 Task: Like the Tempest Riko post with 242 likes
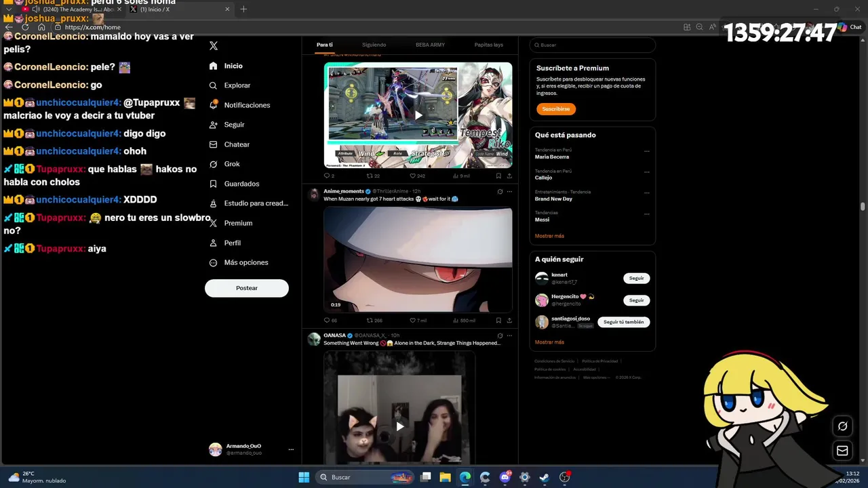pos(417,176)
